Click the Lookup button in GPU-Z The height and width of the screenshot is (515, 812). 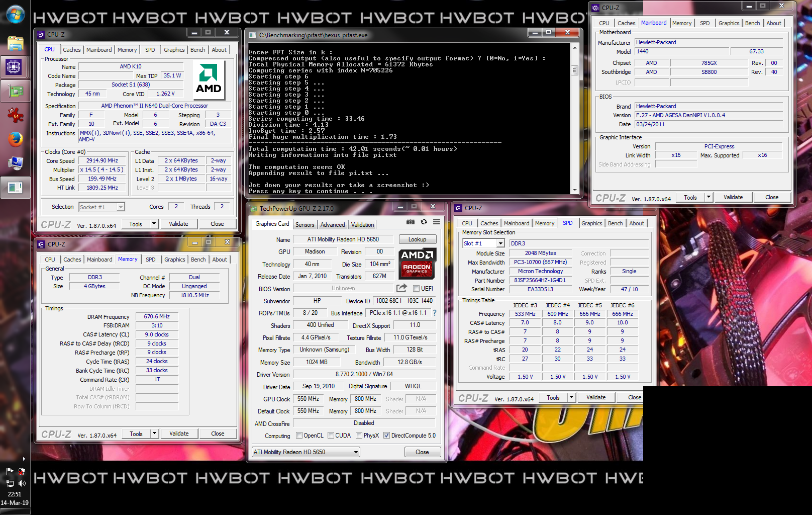(x=417, y=239)
